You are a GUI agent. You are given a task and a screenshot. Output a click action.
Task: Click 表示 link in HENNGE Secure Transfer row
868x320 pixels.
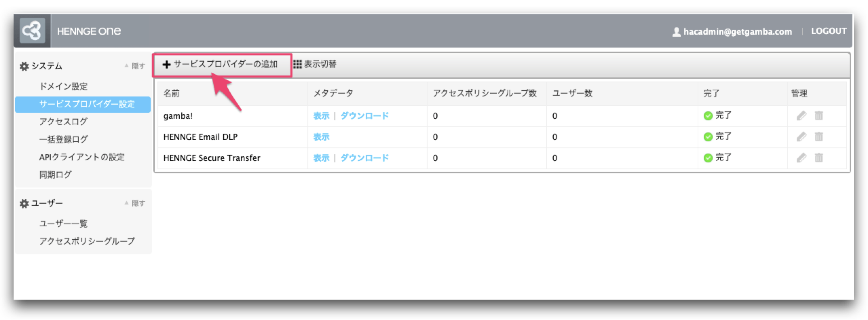321,158
